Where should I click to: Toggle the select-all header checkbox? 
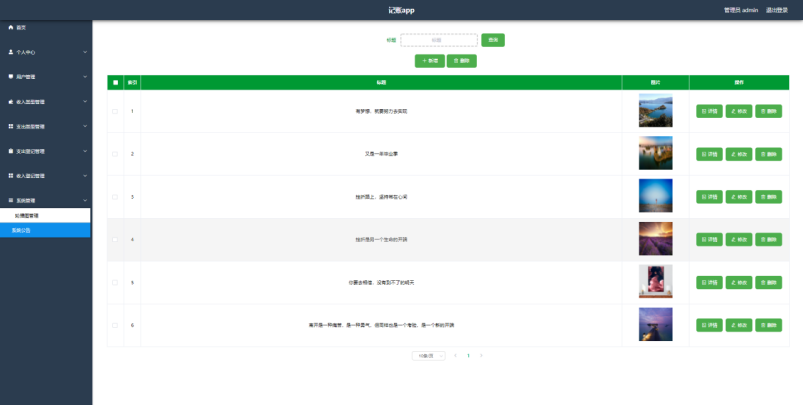pos(115,82)
